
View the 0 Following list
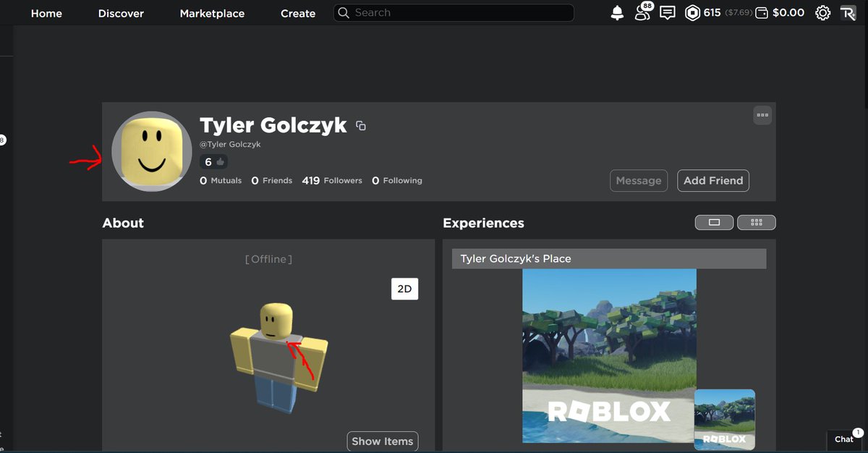(397, 180)
